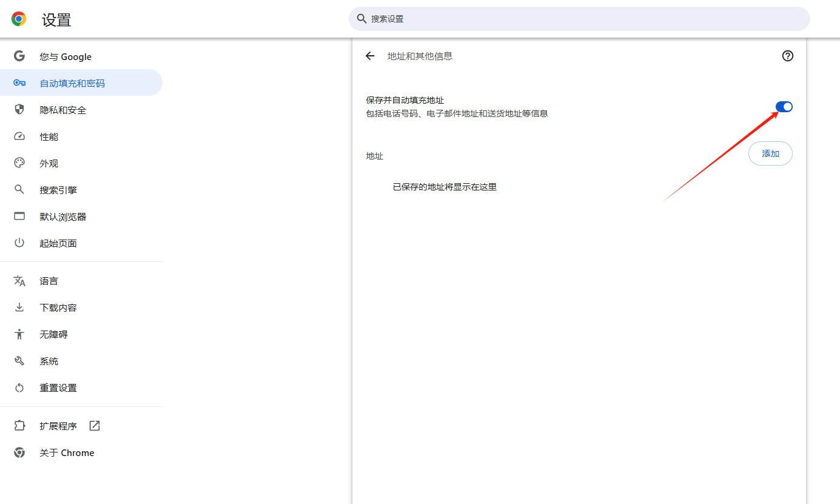Click the download arrow icon in sidebar

point(19,307)
